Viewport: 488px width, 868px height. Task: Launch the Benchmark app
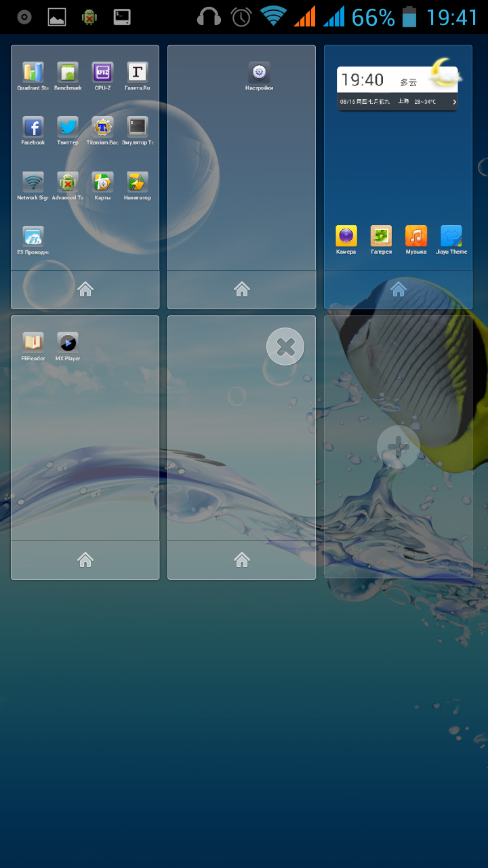coord(68,73)
